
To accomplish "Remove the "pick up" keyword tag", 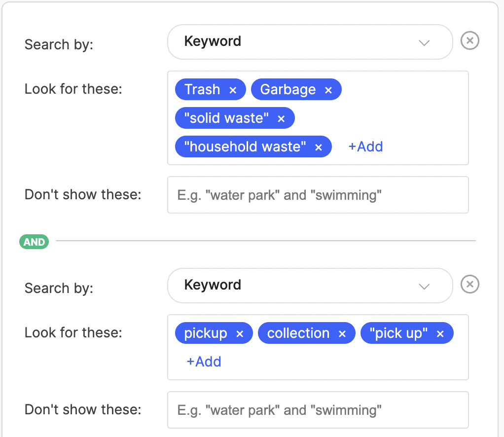I will [x=440, y=334].
